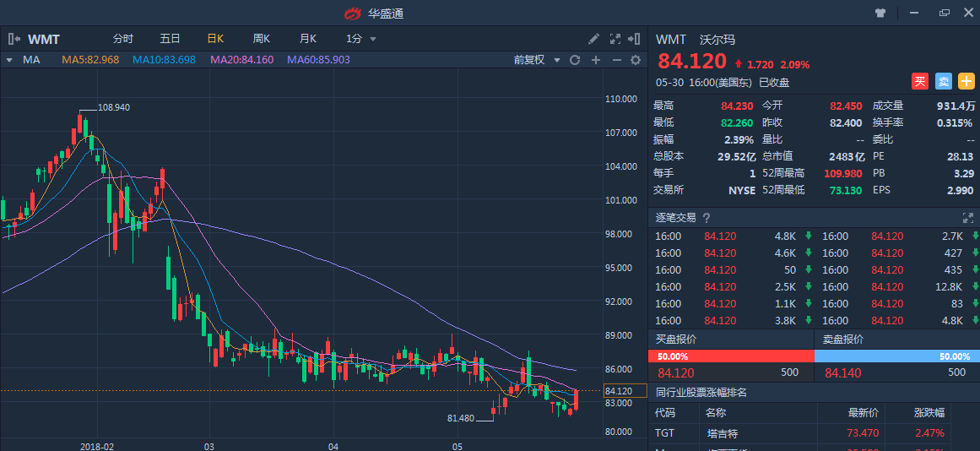Restore the window size
The height and width of the screenshot is (451, 980).
pos(944,13)
